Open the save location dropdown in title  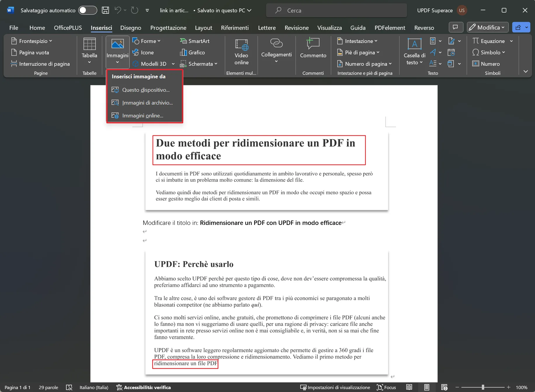(249, 10)
